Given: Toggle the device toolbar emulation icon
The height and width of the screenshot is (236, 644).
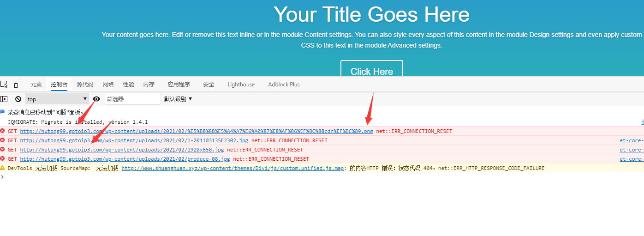Looking at the screenshot, I should point(18,84).
